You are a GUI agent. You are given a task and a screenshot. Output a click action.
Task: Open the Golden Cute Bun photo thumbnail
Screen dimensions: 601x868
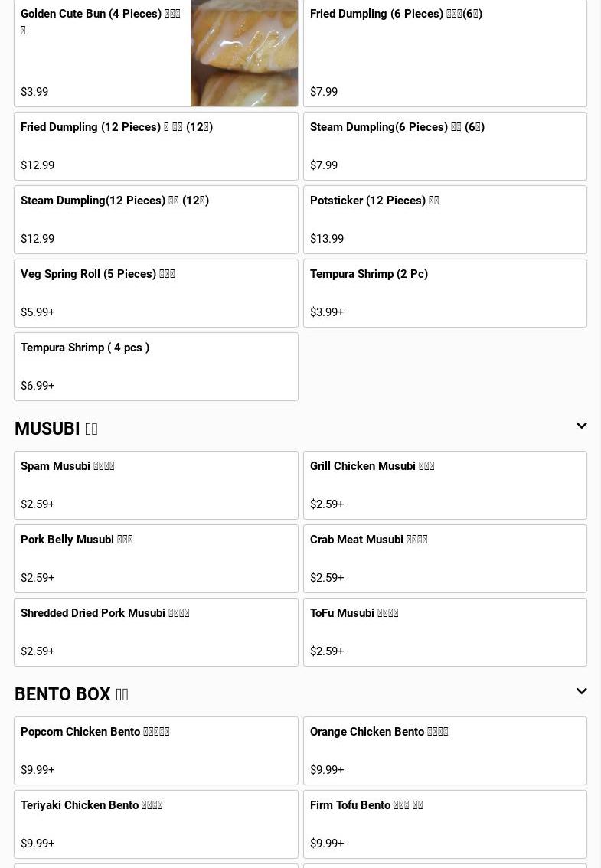click(244, 53)
